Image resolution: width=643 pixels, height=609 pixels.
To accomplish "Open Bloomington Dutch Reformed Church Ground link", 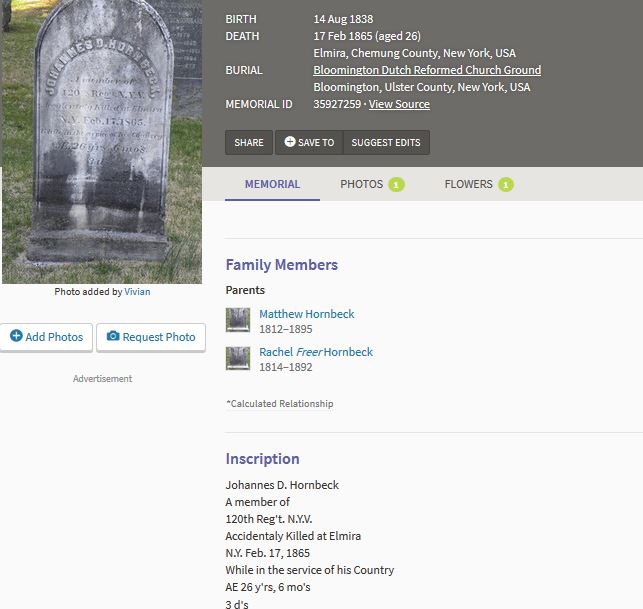I will point(427,70).
